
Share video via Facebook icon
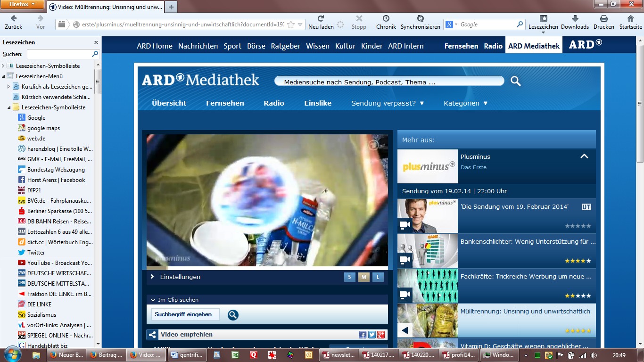point(362,335)
